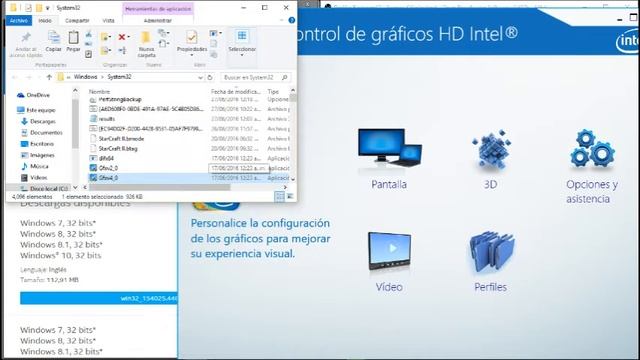Switch to the Inicio ribbon tab
640x360 pixels.
(45, 20)
